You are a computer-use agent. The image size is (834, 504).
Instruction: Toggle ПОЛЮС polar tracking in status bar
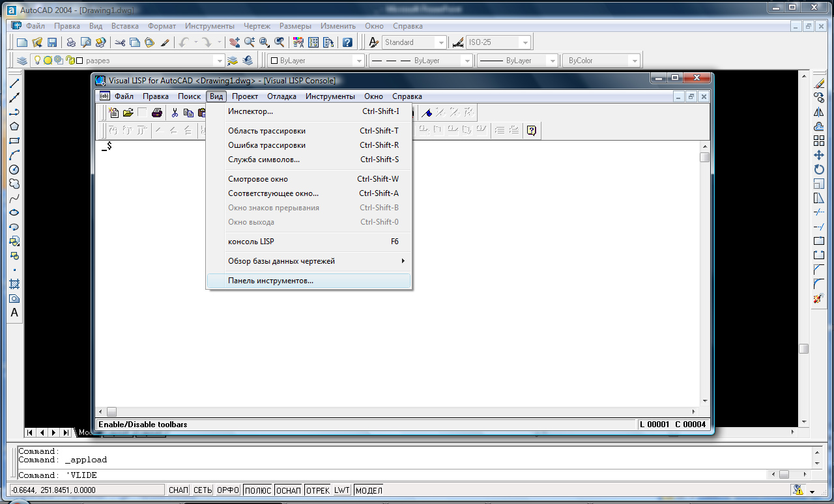258,490
